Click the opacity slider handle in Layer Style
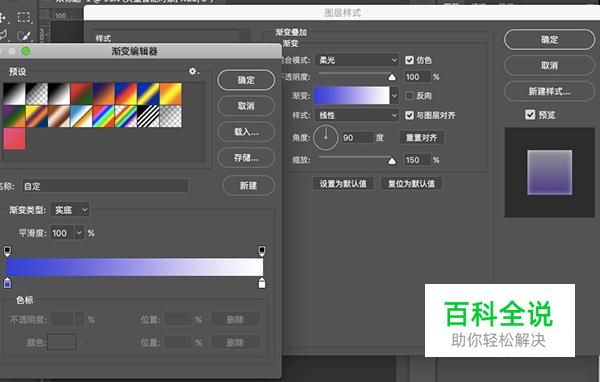The height and width of the screenshot is (382, 600). pos(392,77)
